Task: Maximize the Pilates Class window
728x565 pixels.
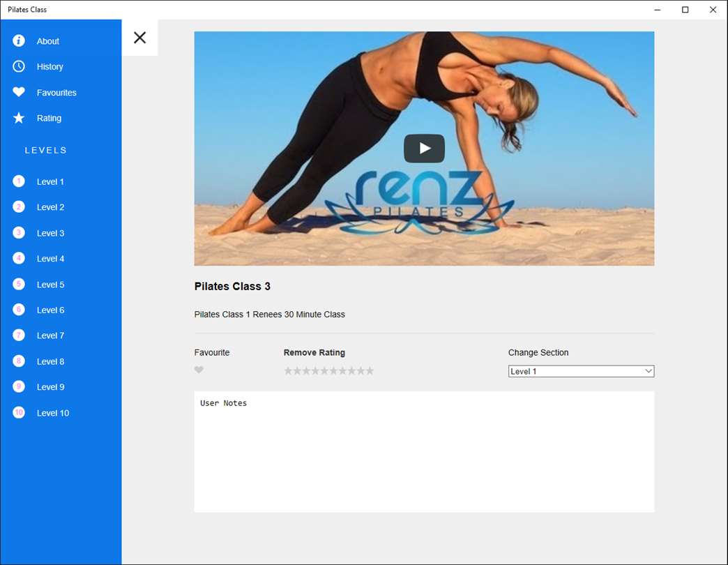Action: click(685, 10)
